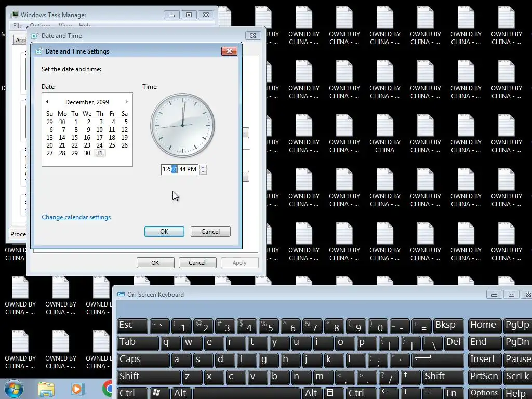The height and width of the screenshot is (399, 532).
Task: Click the Home key on On-Screen Keyboard
Action: (485, 326)
